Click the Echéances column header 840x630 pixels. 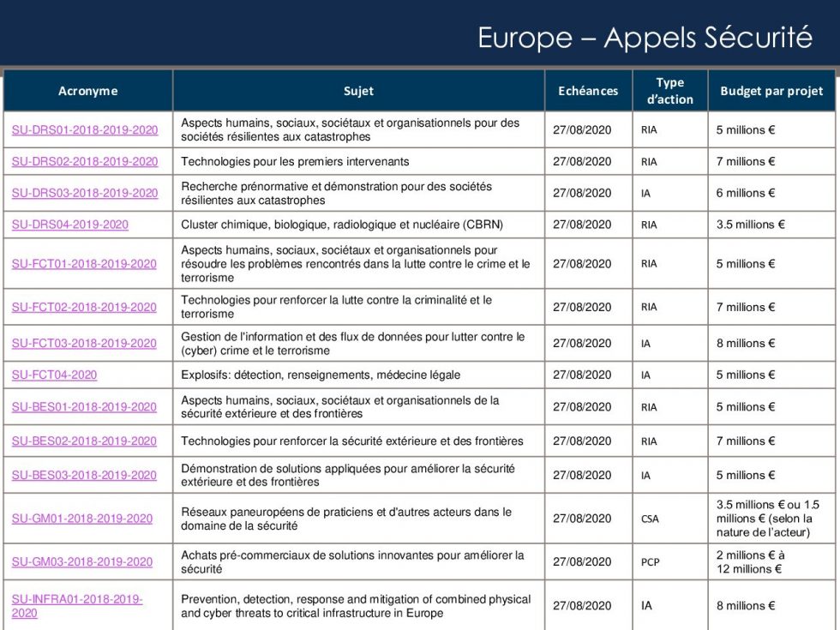coord(588,91)
